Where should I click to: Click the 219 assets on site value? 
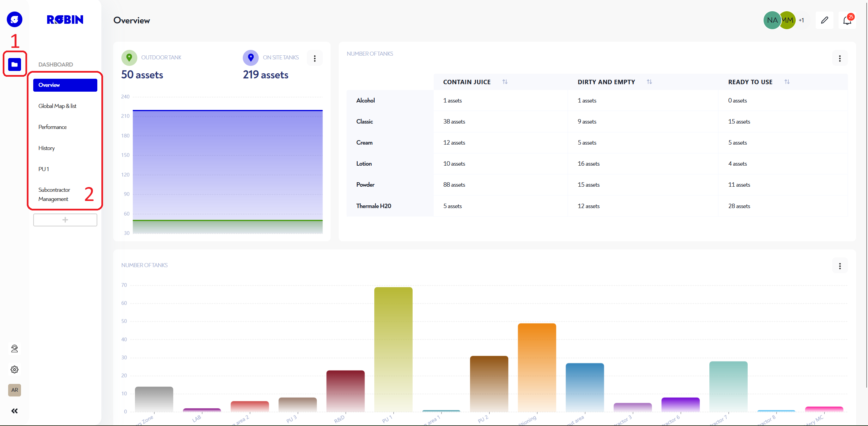coord(266,75)
